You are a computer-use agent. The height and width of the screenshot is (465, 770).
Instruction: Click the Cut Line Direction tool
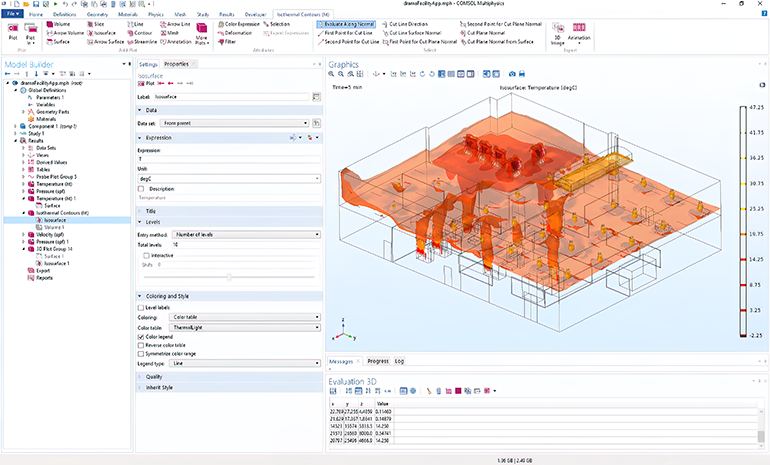[407, 23]
